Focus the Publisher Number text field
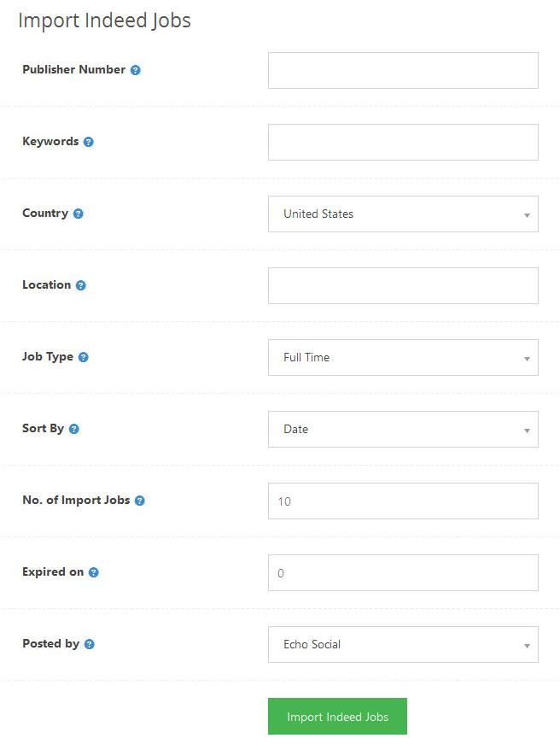 click(x=403, y=70)
